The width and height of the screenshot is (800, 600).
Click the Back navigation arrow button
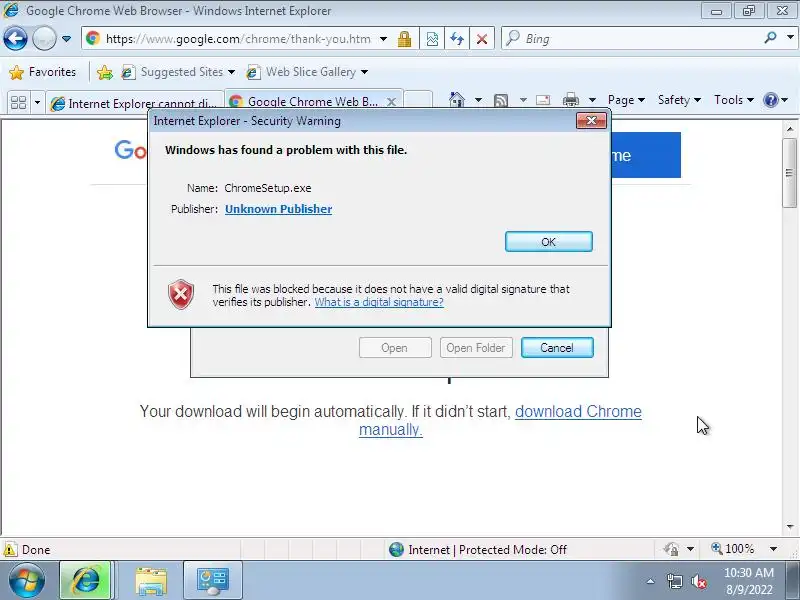15,39
